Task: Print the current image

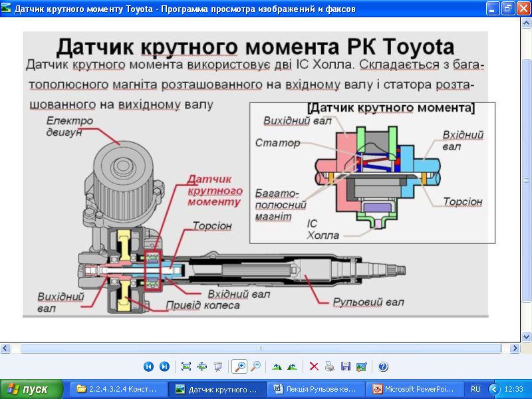Action: (x=330, y=366)
